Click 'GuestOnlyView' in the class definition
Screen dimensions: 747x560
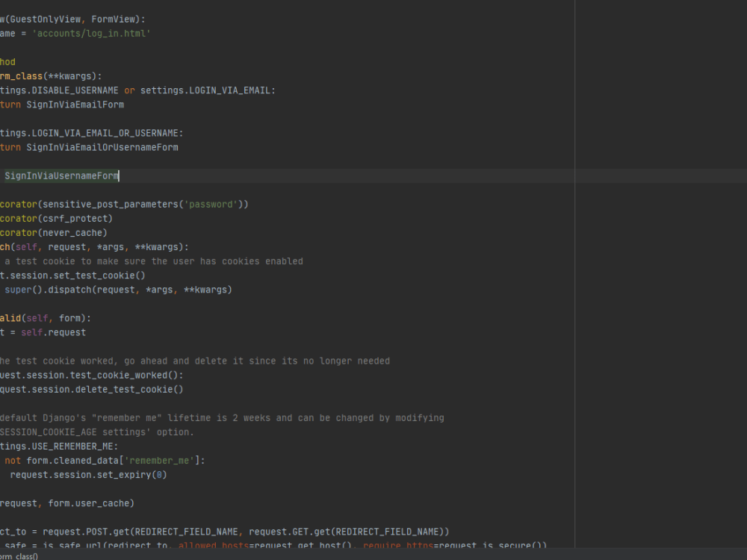tap(46, 19)
